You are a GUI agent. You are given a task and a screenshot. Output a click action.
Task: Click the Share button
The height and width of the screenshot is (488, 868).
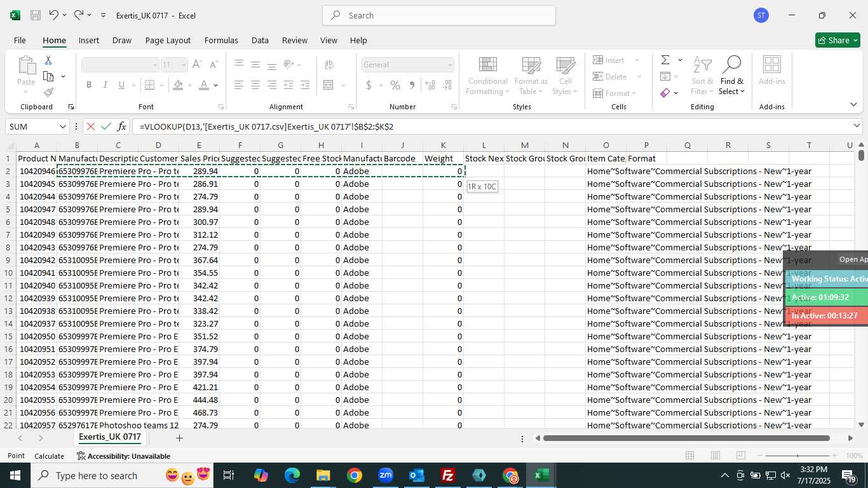837,40
